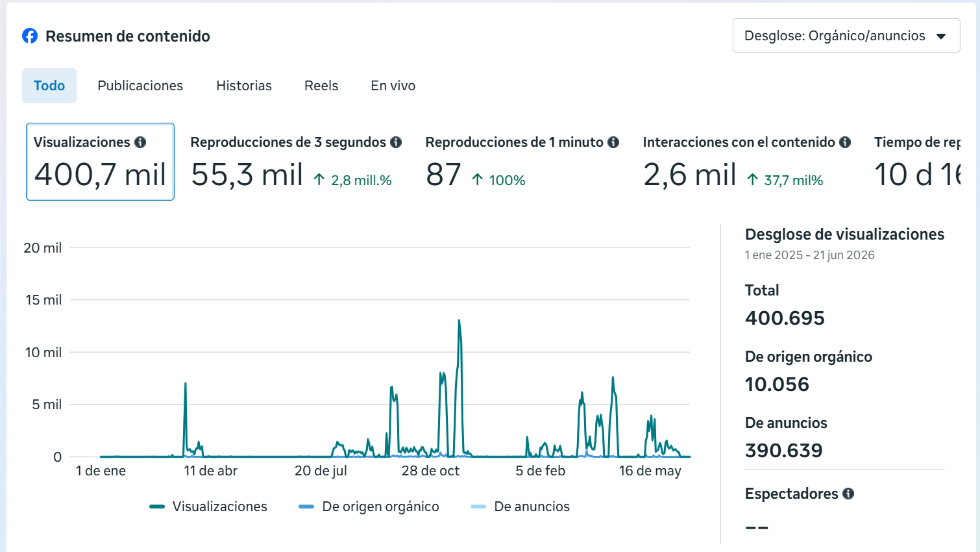Screen dimensions: 980x552
Task: Click the highest chart peak near 28 de oct
Action: click(459, 321)
